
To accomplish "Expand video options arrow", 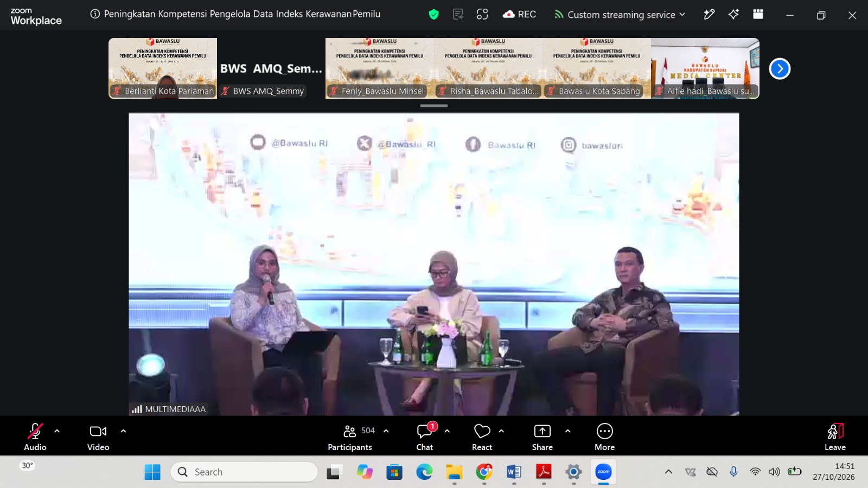I will 123,431.
